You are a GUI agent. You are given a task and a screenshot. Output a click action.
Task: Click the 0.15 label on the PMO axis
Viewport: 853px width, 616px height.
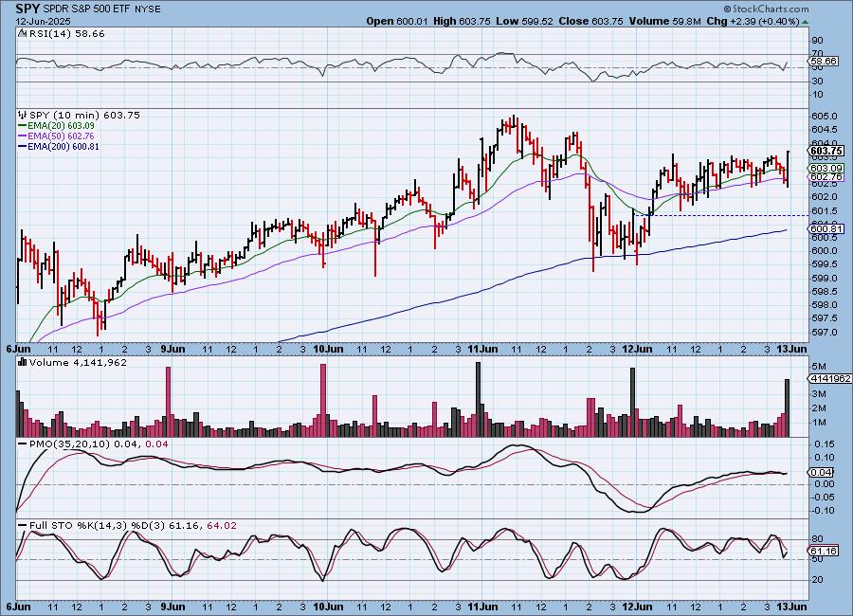tap(824, 444)
